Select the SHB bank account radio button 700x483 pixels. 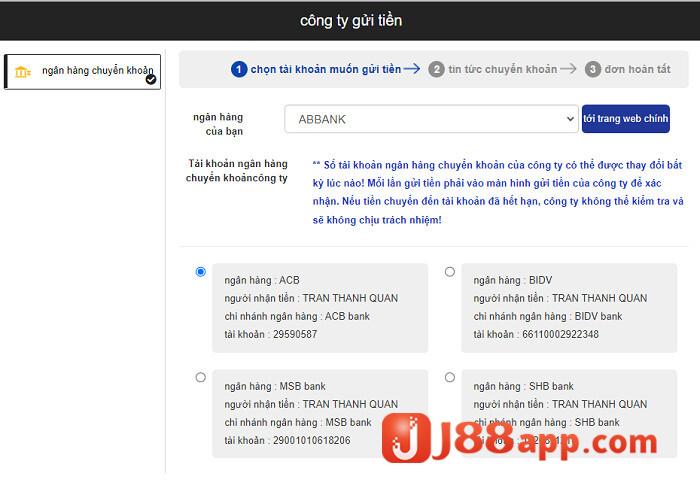coord(449,377)
